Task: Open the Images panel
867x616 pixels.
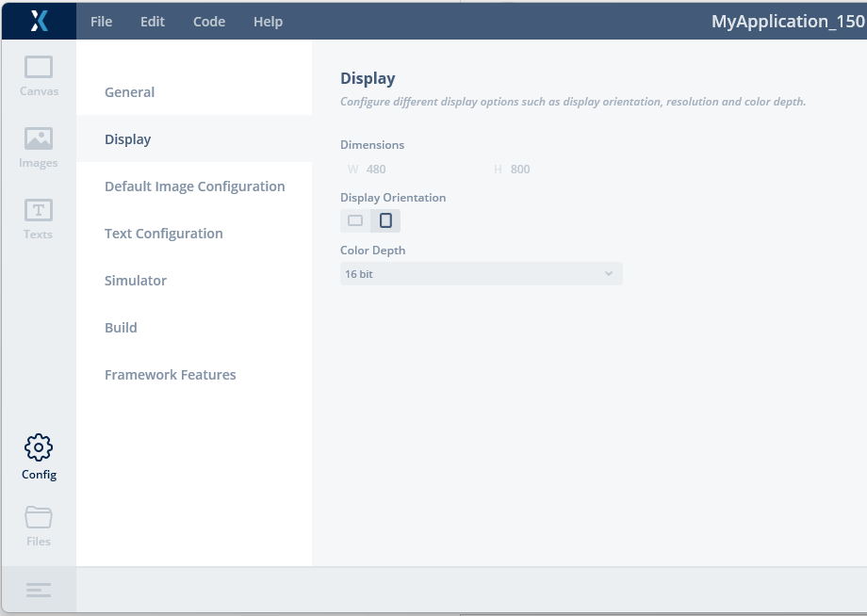Action: pyautogui.click(x=39, y=147)
